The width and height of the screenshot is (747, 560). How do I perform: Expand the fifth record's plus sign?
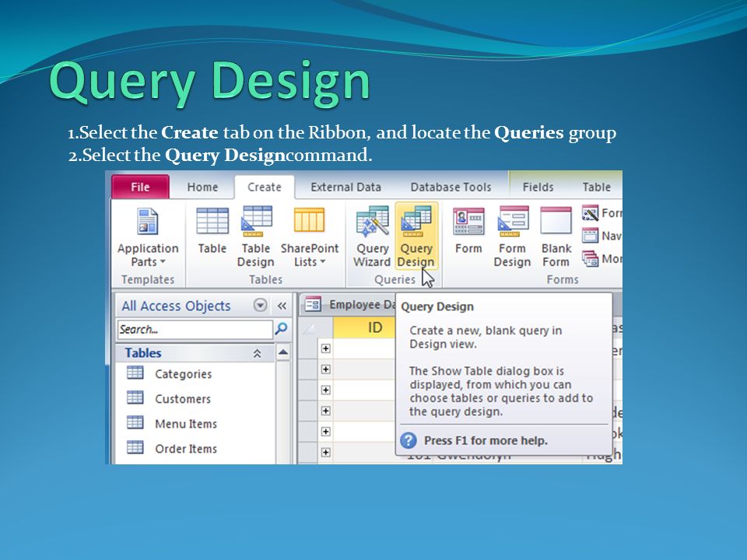[x=326, y=432]
